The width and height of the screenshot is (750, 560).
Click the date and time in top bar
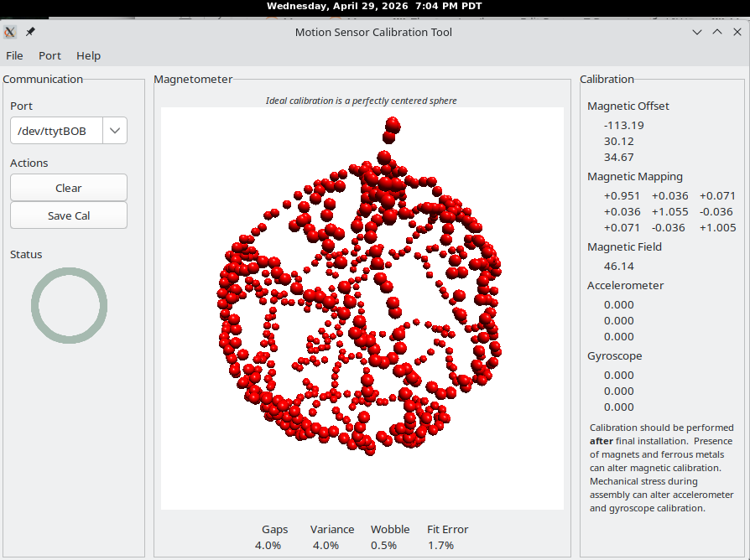pyautogui.click(x=374, y=6)
